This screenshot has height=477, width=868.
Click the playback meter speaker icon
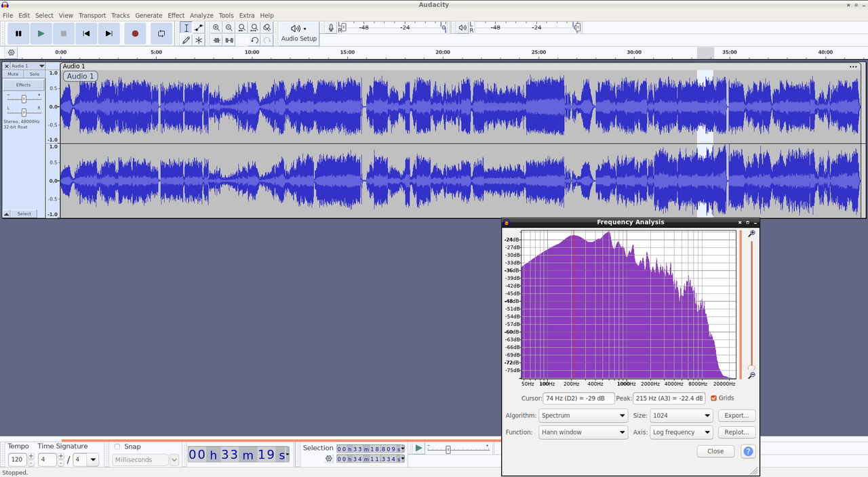pos(462,28)
